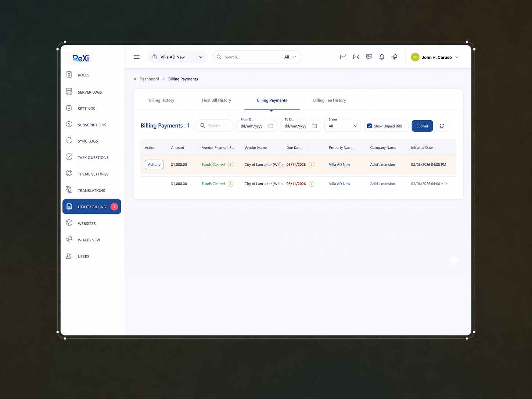Click the Vendor Payment St... column header

coord(219,148)
